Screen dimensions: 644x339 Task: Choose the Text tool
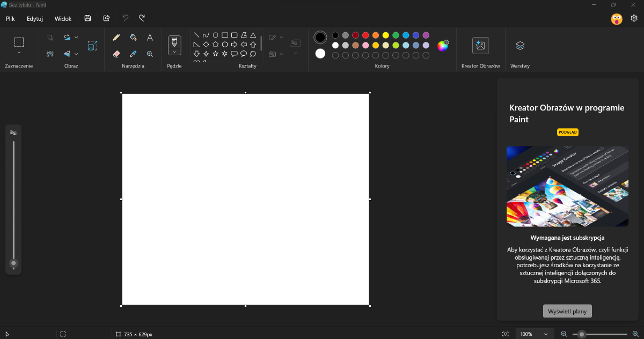[150, 38]
